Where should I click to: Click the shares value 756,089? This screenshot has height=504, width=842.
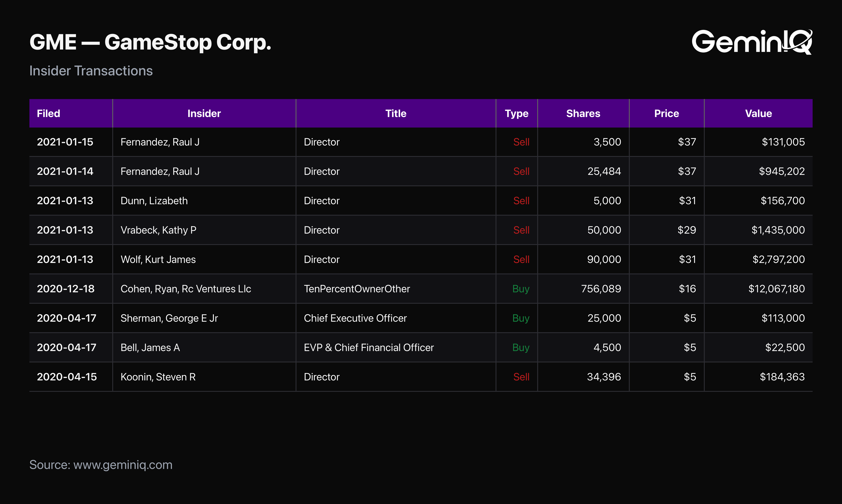[x=601, y=289]
